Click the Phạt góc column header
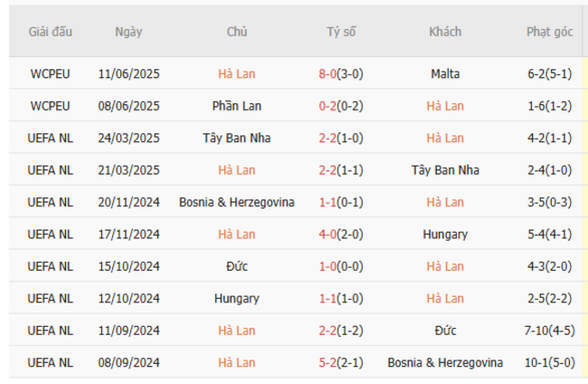Image resolution: width=588 pixels, height=384 pixels. pos(549,31)
